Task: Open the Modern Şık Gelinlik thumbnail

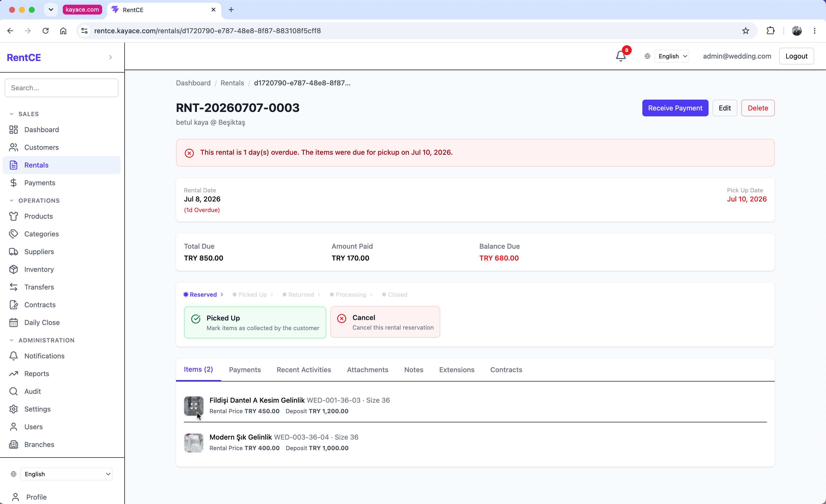Action: click(x=194, y=443)
